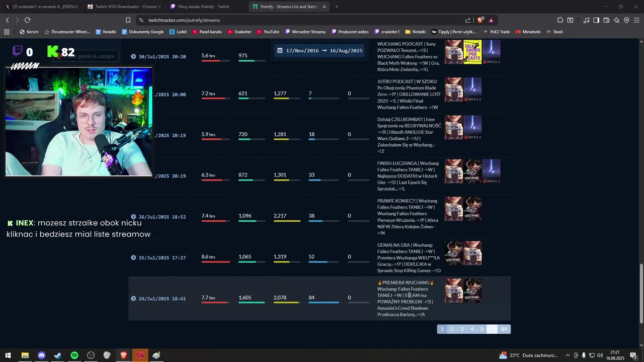Go to page 2 of the stream list

[452, 329]
